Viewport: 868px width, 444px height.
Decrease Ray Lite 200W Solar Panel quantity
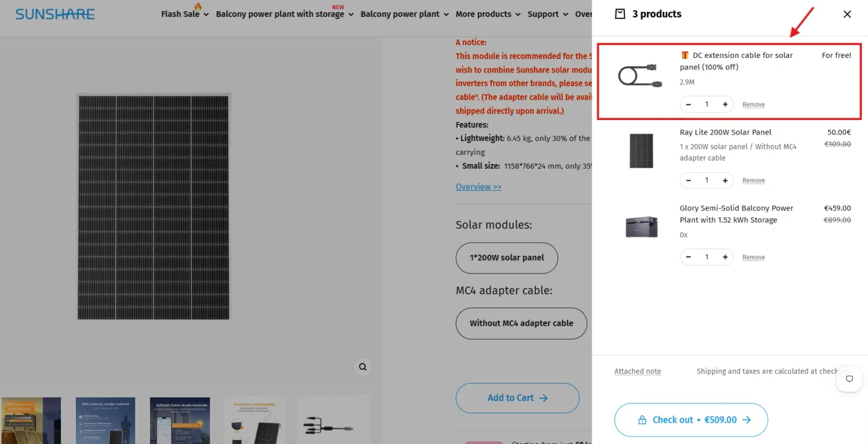click(688, 180)
